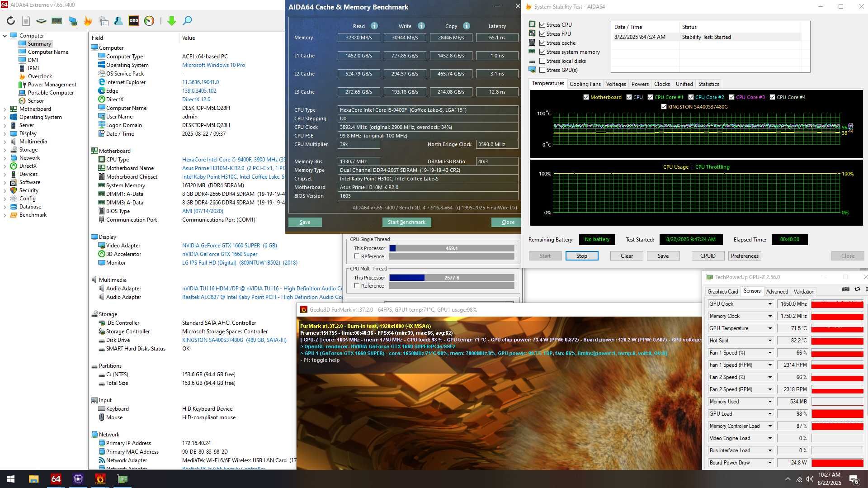Open the Graphics Card tab in GPU-Z

[x=722, y=292]
